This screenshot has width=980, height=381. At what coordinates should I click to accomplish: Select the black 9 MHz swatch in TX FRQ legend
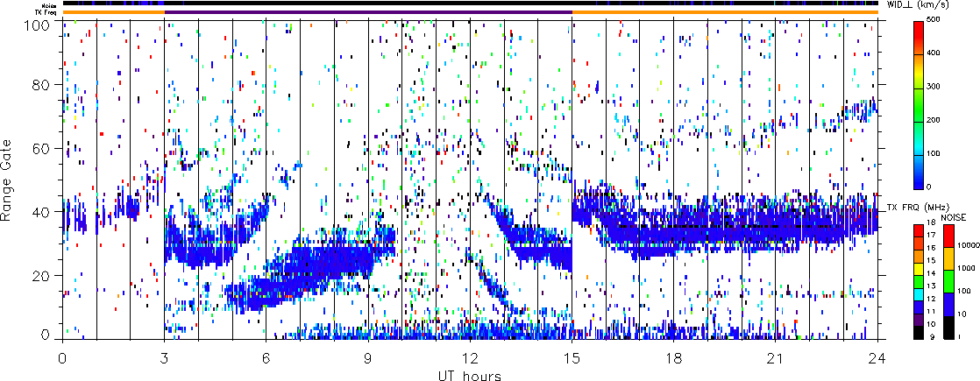(918, 331)
